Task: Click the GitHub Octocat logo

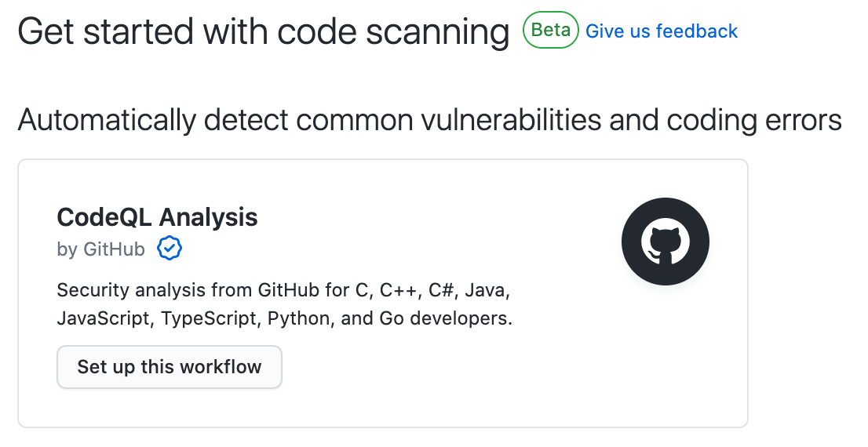Action: click(665, 242)
